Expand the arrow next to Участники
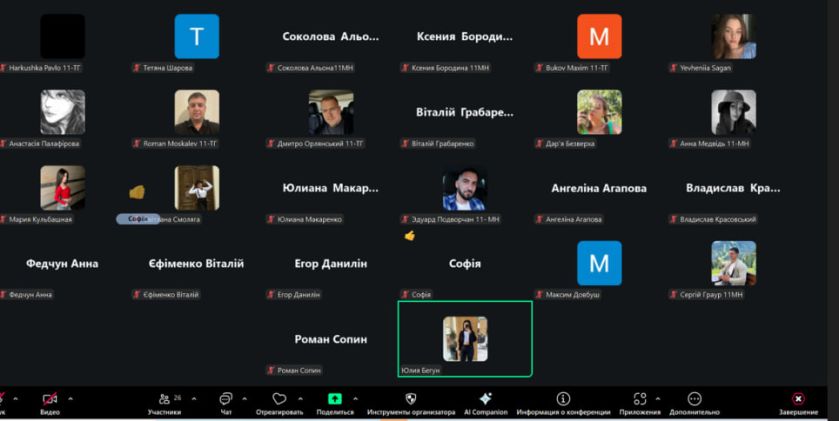The height and width of the screenshot is (421, 839). (x=194, y=399)
